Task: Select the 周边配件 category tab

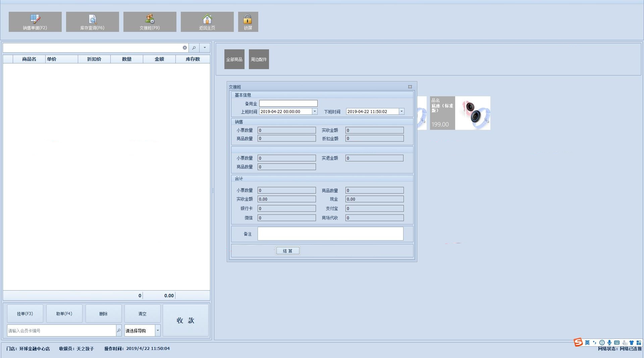Action: point(259,59)
